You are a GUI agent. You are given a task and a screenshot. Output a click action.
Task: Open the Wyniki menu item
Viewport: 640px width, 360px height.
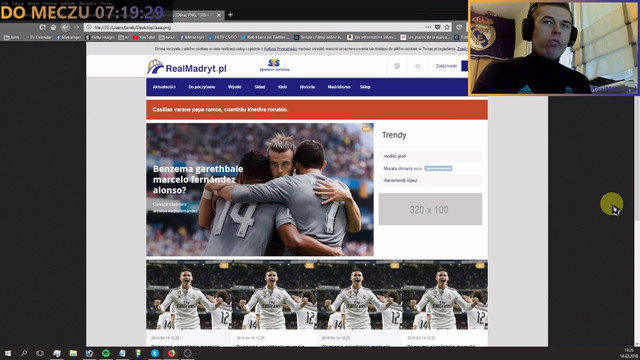click(x=234, y=87)
